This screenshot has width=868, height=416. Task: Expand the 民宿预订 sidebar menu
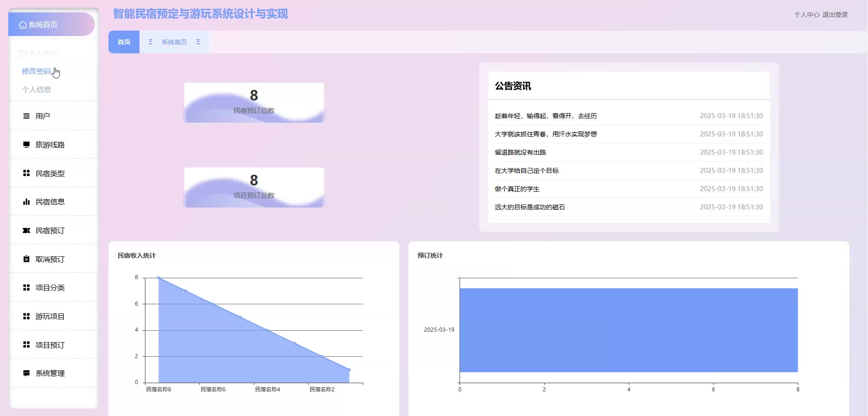pyautogui.click(x=53, y=230)
